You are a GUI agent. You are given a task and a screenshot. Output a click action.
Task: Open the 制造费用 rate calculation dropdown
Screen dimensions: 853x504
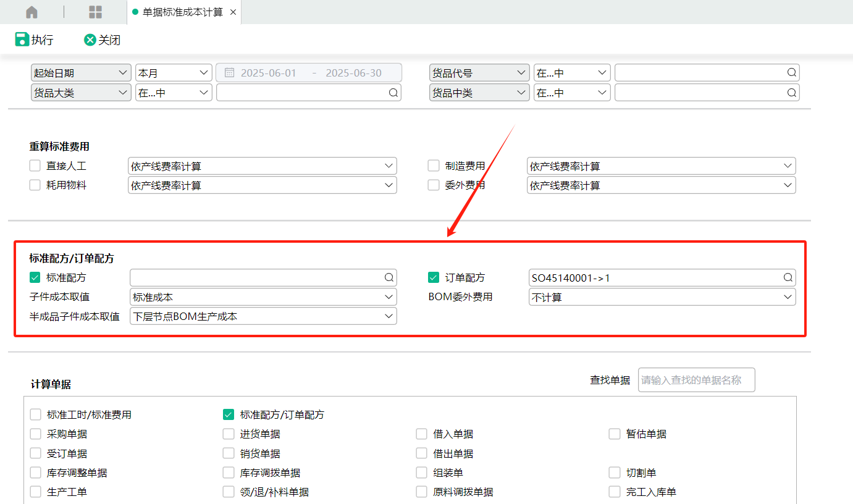(662, 166)
